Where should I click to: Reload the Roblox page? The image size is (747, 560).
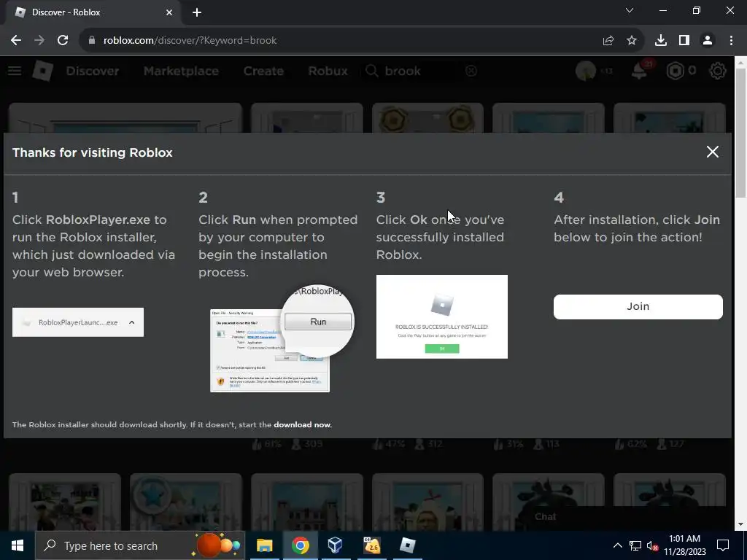pos(63,41)
